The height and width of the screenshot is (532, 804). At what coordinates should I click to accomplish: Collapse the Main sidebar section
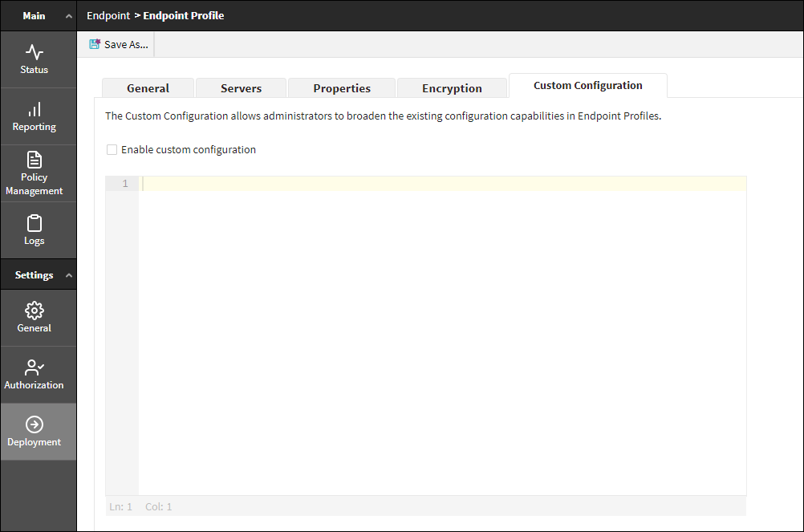[69, 17]
